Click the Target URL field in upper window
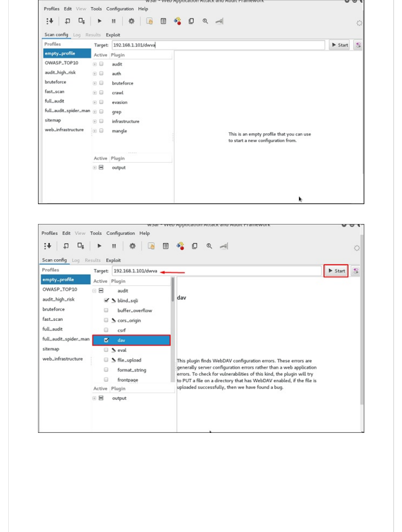The height and width of the screenshot is (532, 402). [218, 45]
